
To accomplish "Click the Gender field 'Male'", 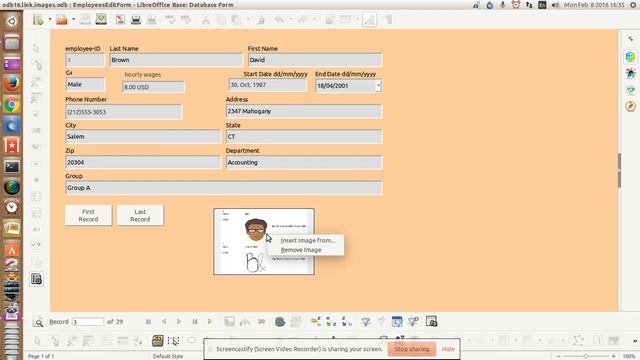I will click(85, 84).
